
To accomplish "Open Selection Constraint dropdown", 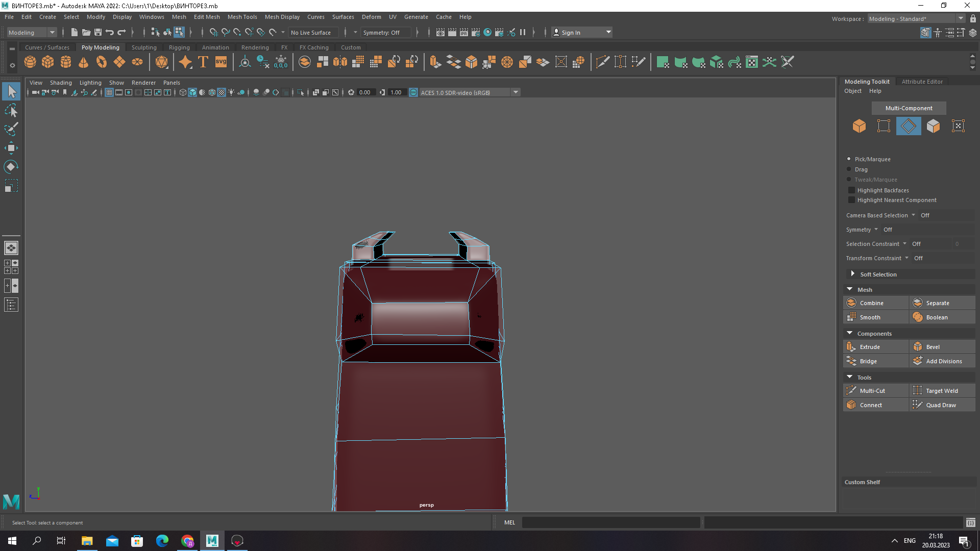I will click(x=876, y=244).
